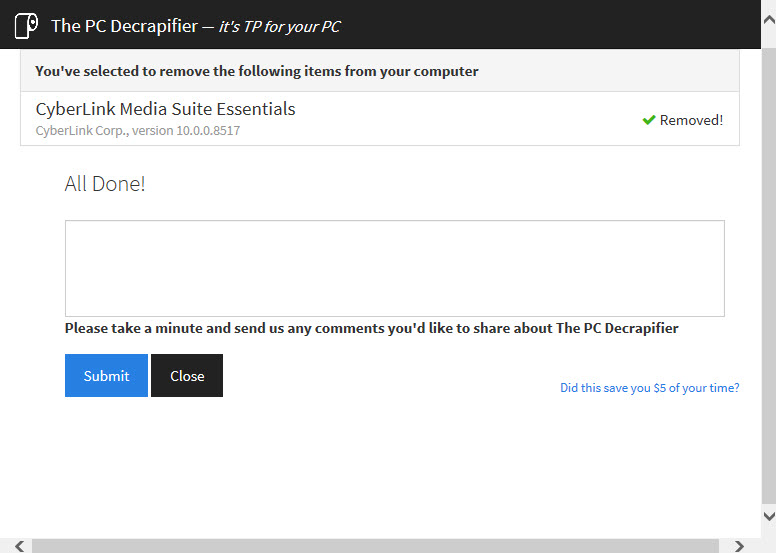Click the horizontal scrollbar thumb

[375, 546]
